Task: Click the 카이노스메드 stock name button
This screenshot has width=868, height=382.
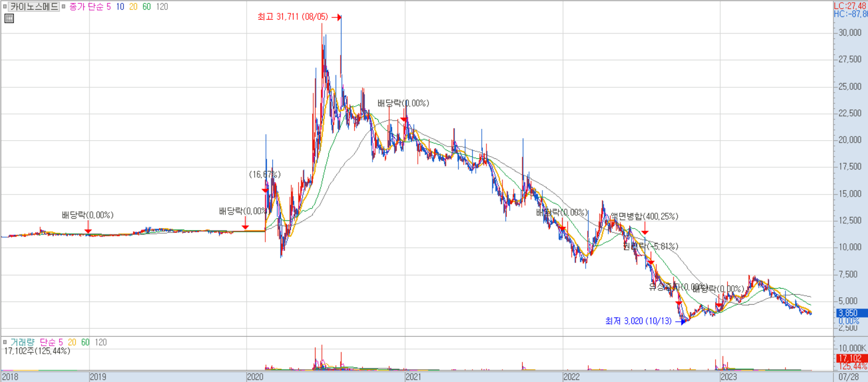Action: click(34, 7)
